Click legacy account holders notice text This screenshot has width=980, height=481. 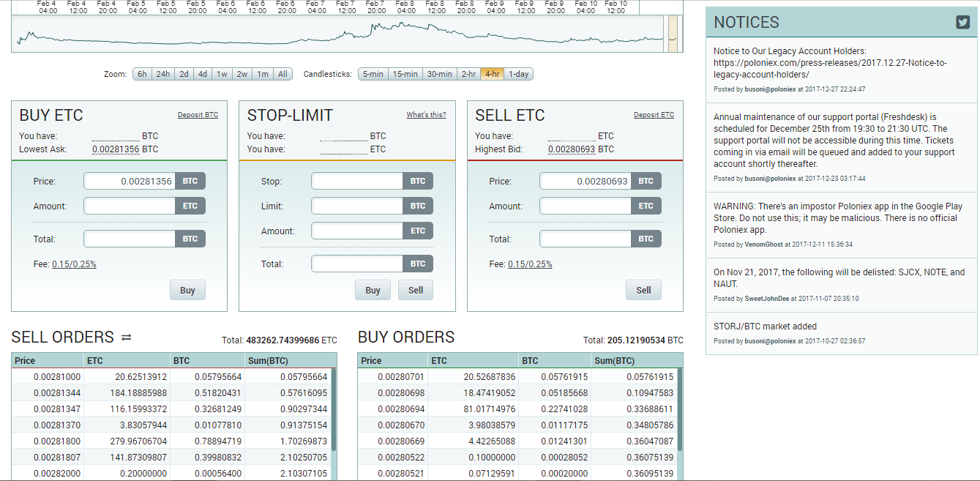point(831,63)
